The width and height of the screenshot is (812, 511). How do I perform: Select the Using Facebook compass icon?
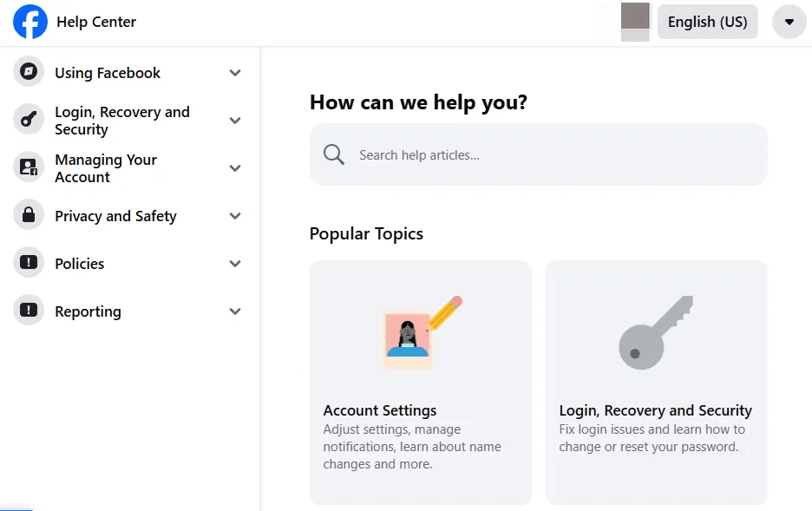pyautogui.click(x=28, y=72)
